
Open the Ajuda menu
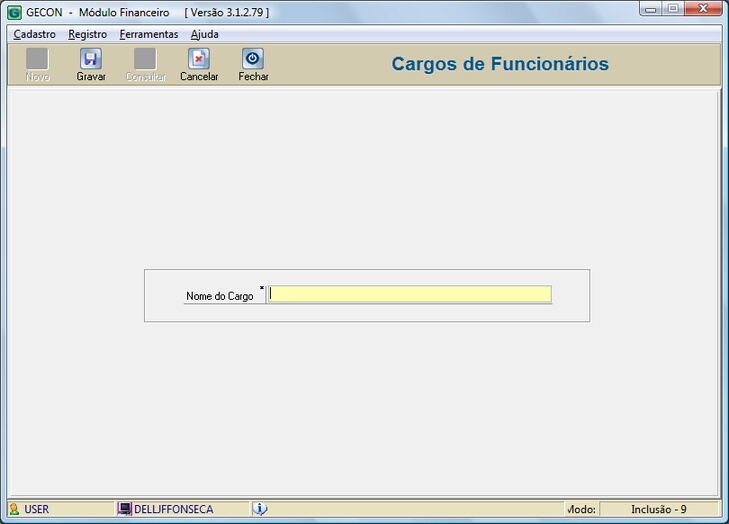(x=204, y=34)
